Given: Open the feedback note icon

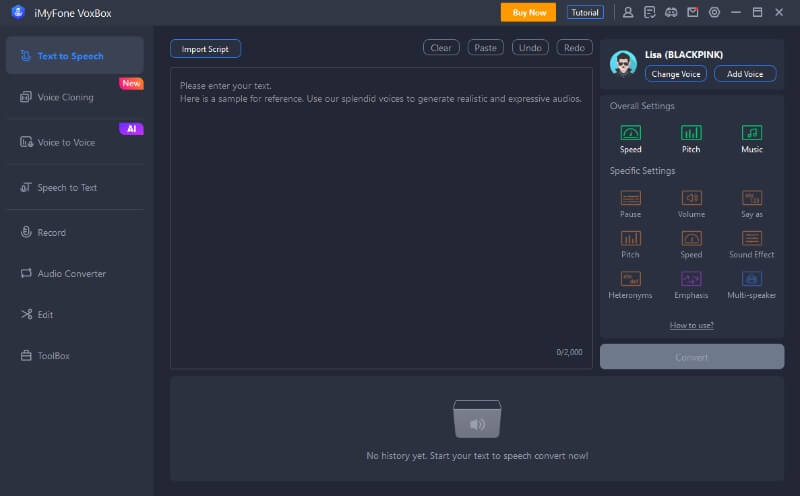Looking at the screenshot, I should (649, 12).
